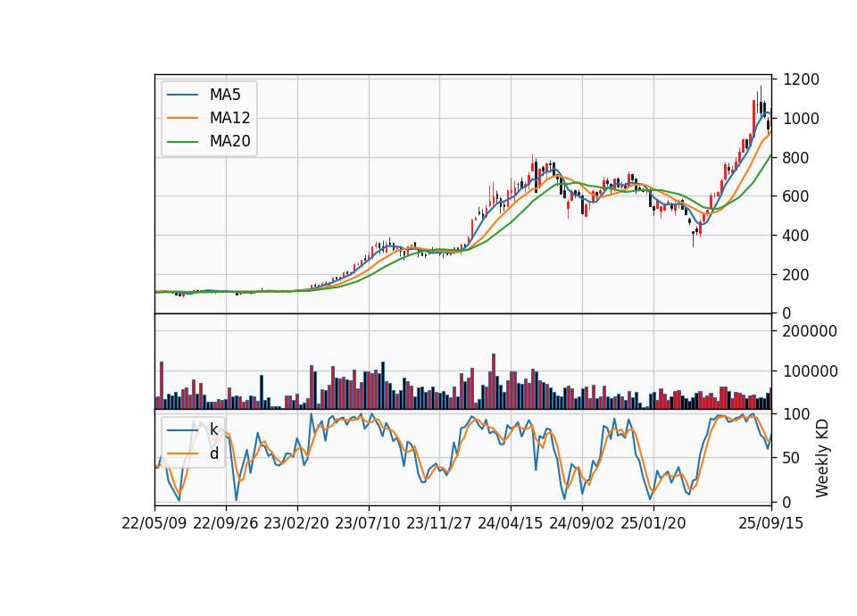Click the 22/05/09 date label

(154, 523)
